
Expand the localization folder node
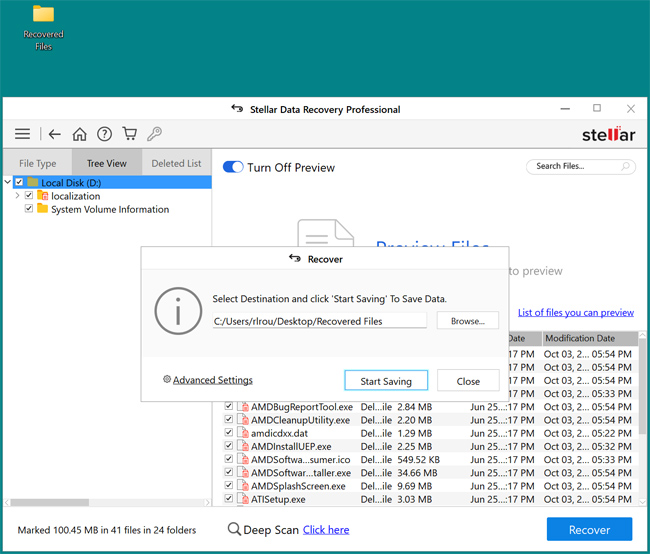(x=17, y=195)
